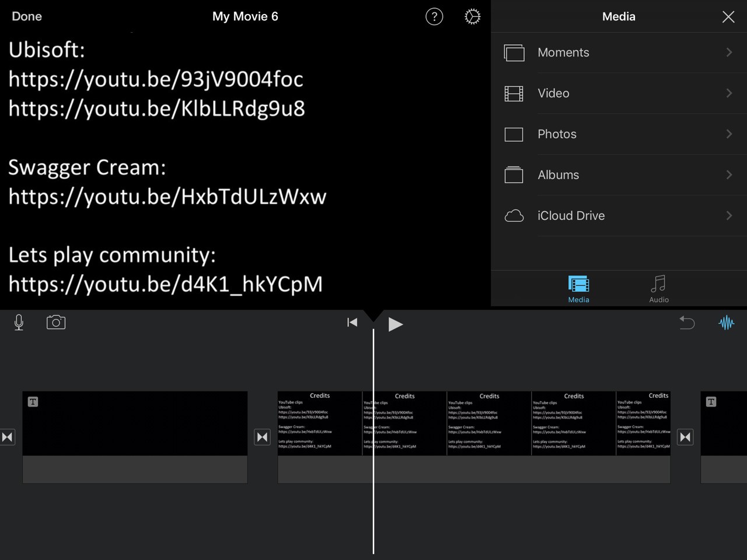
Task: Click title badge on first clip
Action: click(33, 402)
